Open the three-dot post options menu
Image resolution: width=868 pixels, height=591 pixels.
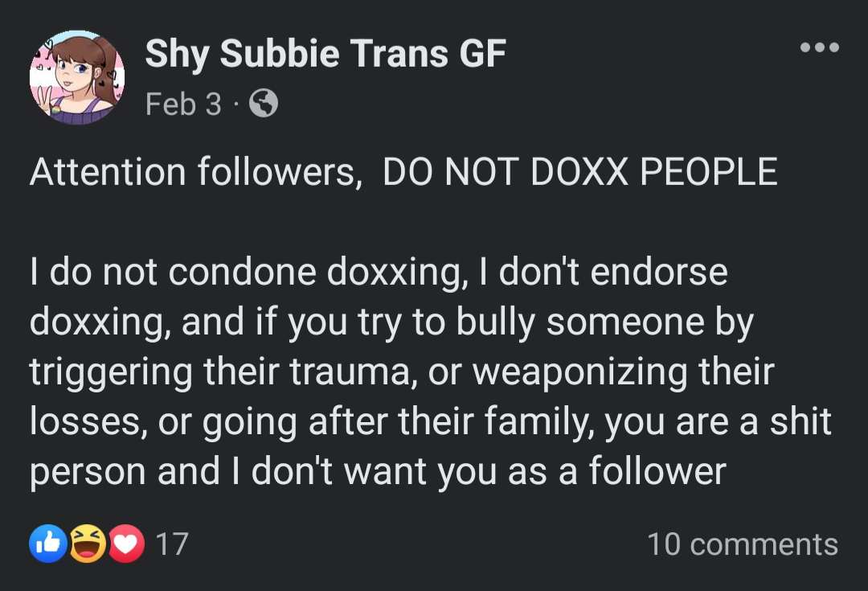820,48
